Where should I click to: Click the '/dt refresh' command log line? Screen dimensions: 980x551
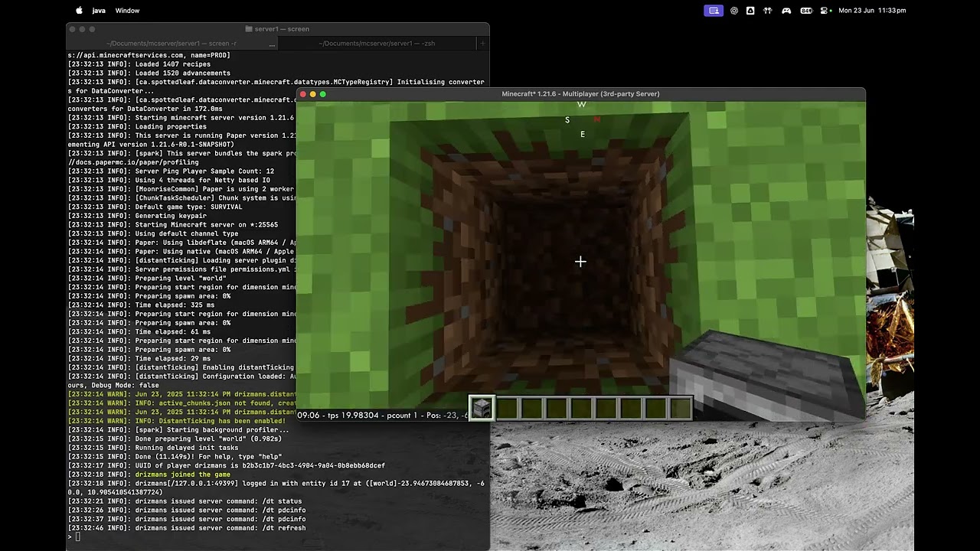(187, 528)
